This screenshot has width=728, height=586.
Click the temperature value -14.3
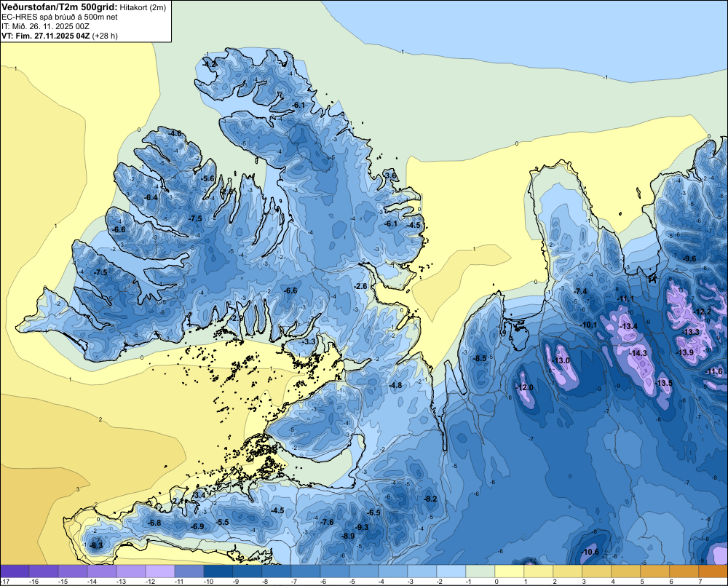[x=639, y=353]
